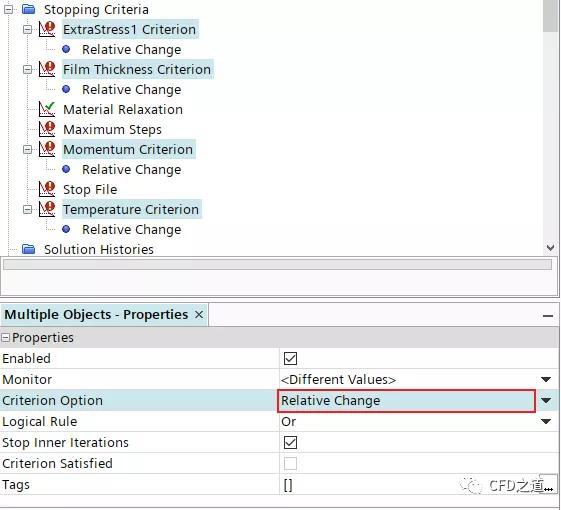The image size is (561, 510).
Task: Select the Film Thickness Criterion tree item
Action: coord(137,69)
